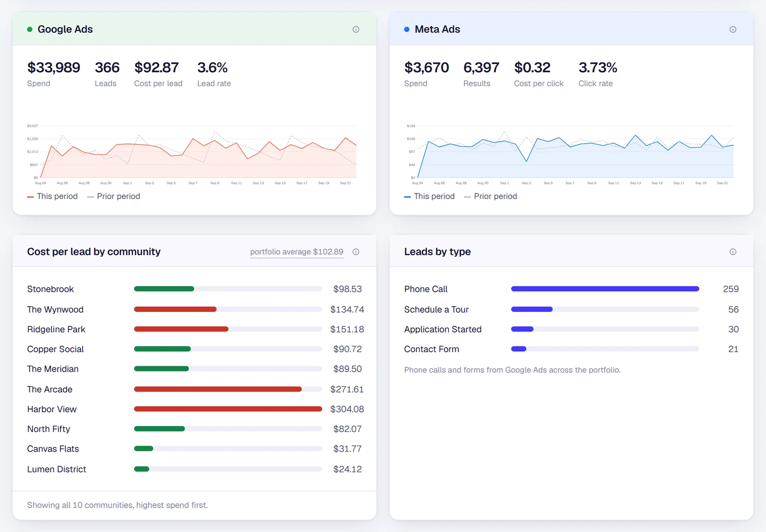Screen dimensions: 766x532
Task: Click the Showing all 10 communities footer note
Action: point(117,505)
